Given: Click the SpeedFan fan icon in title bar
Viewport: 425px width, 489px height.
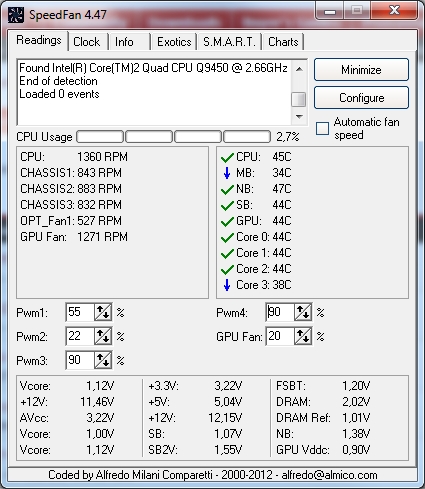Looking at the screenshot, I should click(x=16, y=15).
